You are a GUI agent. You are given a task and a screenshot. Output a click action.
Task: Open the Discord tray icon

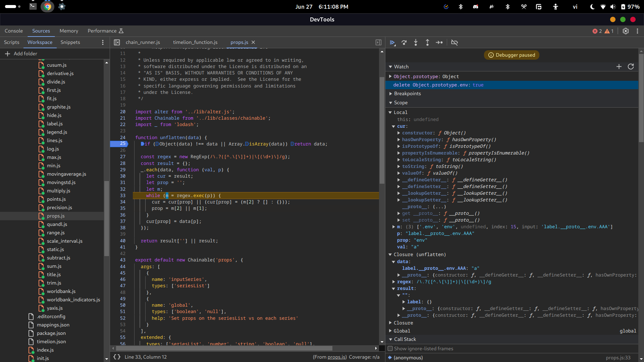pyautogui.click(x=476, y=7)
